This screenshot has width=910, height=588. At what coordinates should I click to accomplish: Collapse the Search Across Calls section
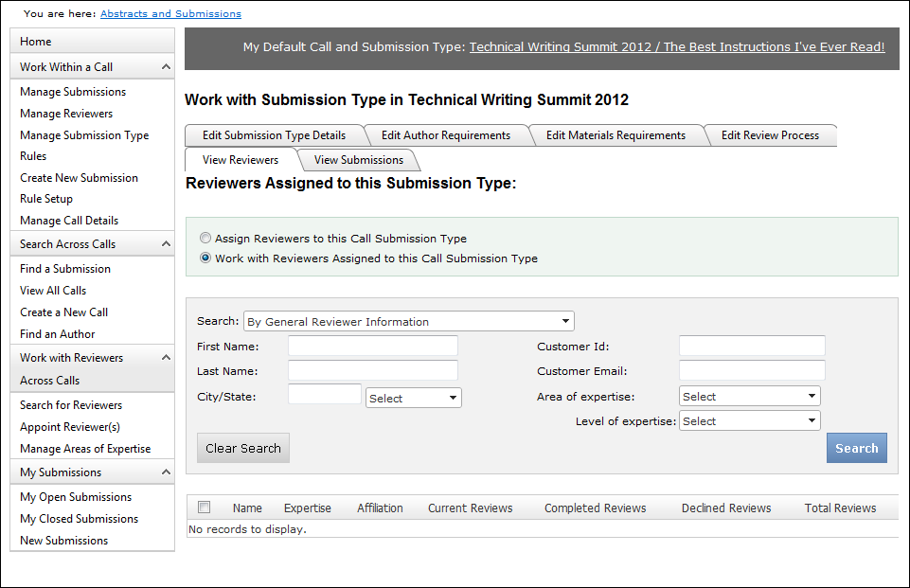point(167,244)
